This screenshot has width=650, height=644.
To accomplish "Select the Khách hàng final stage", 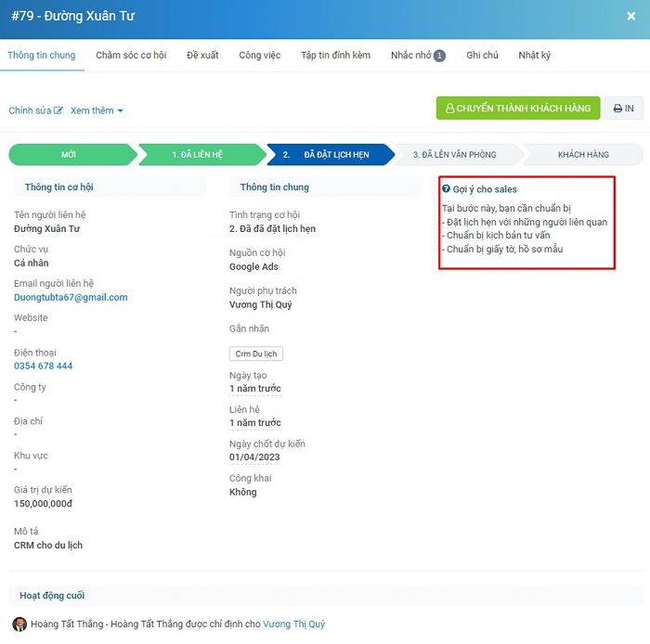I will 583,154.
